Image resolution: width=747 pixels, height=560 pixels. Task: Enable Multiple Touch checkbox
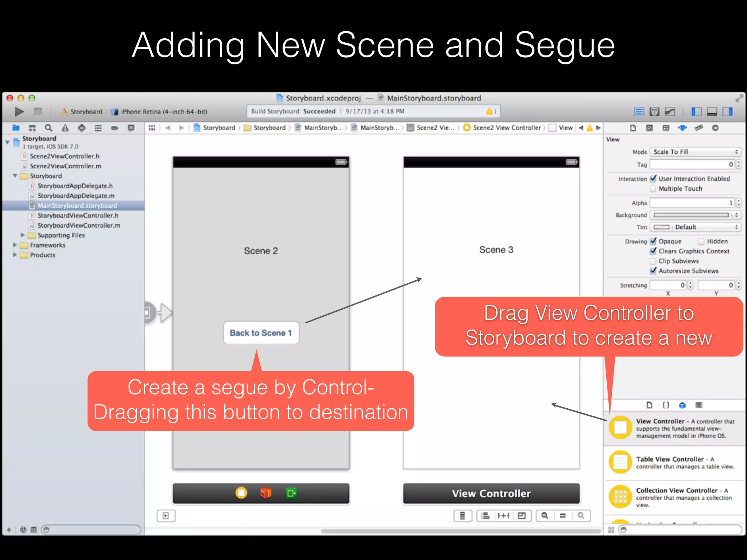tap(653, 189)
